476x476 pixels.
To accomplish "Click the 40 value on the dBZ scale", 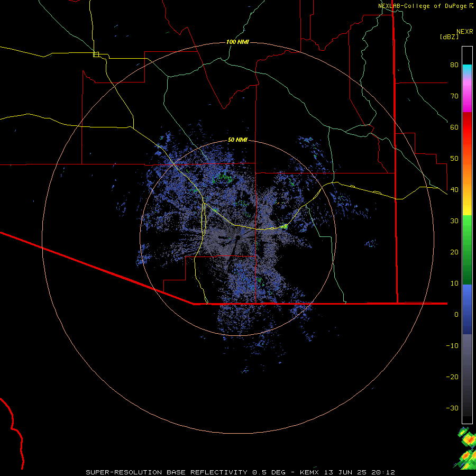I will click(x=454, y=189).
